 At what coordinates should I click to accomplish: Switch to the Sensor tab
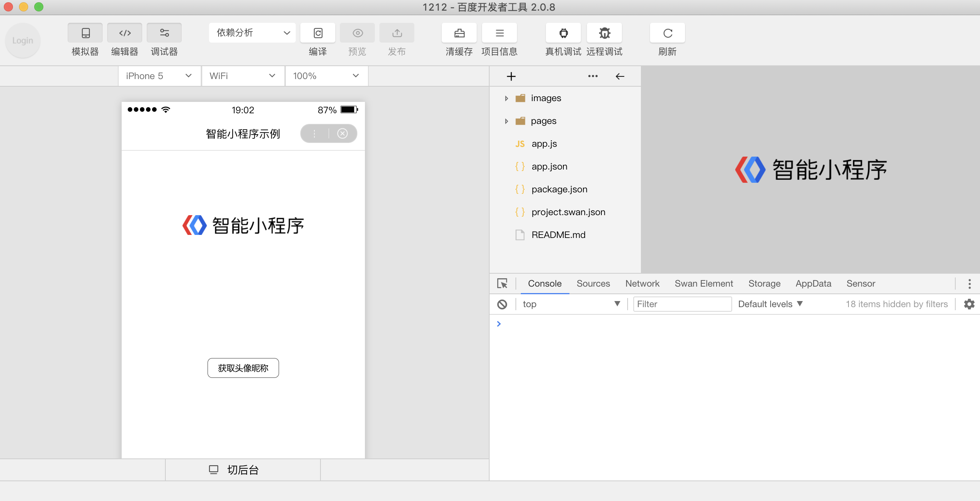coord(861,284)
